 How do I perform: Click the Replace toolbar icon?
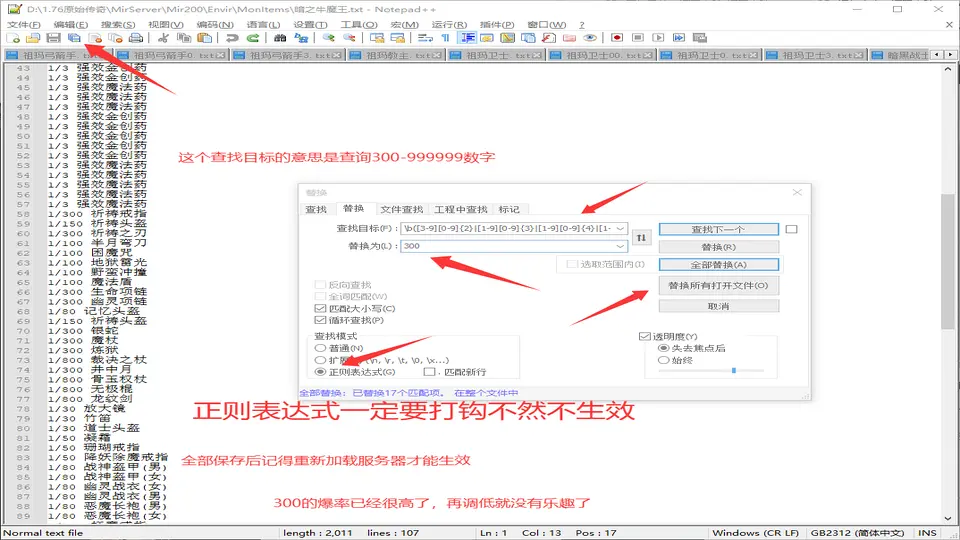point(301,38)
